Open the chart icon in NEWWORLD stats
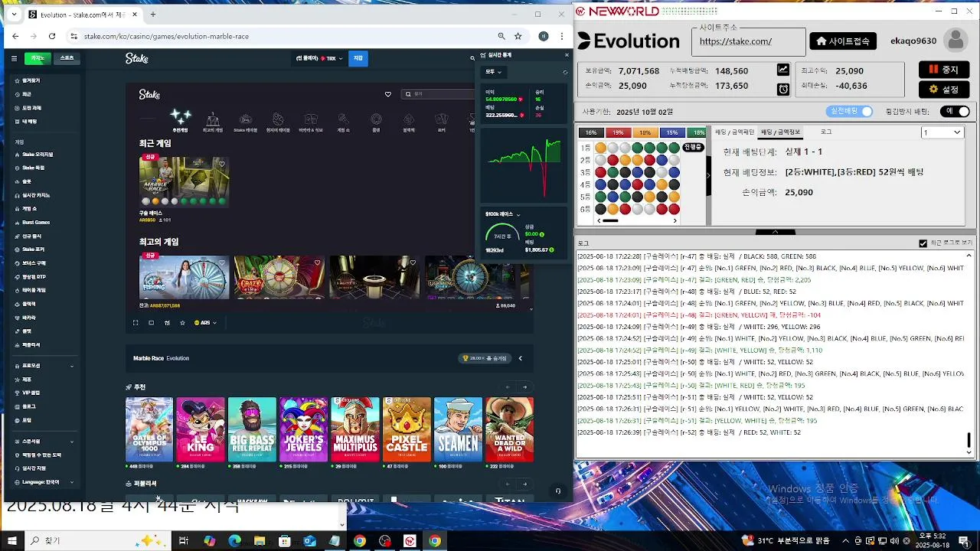Screen dimensions: 980x551 coord(783,70)
